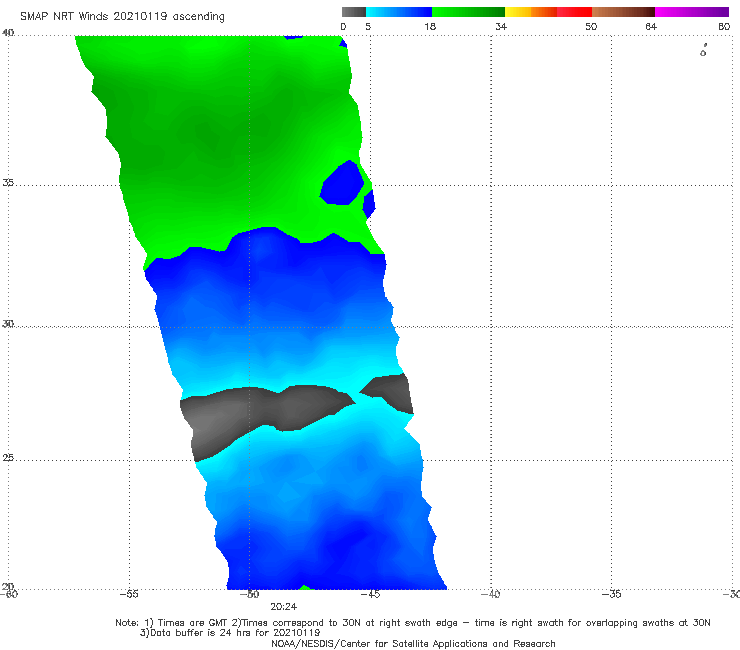The width and height of the screenshot is (740, 650).
Task: Click the latitude label '25'
Action: [8, 458]
